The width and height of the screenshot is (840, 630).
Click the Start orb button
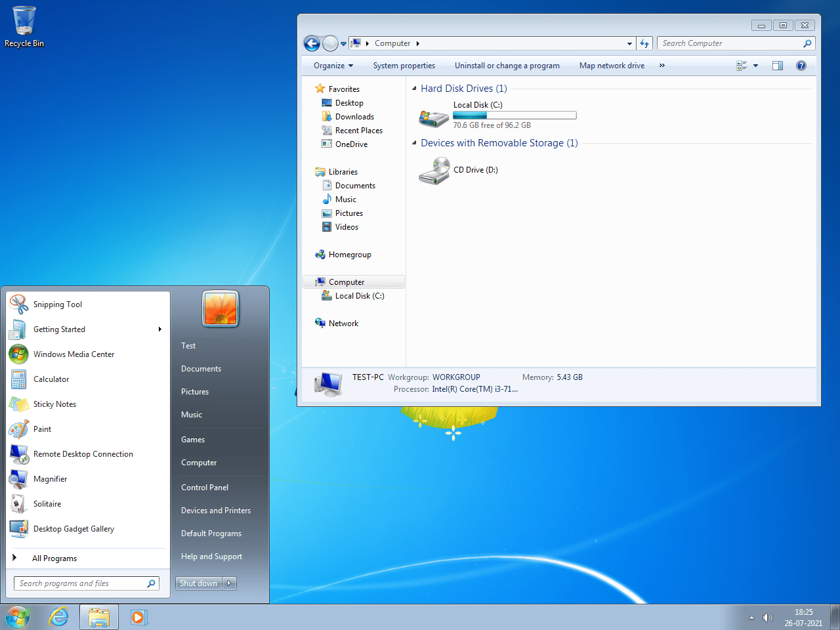tap(18, 617)
